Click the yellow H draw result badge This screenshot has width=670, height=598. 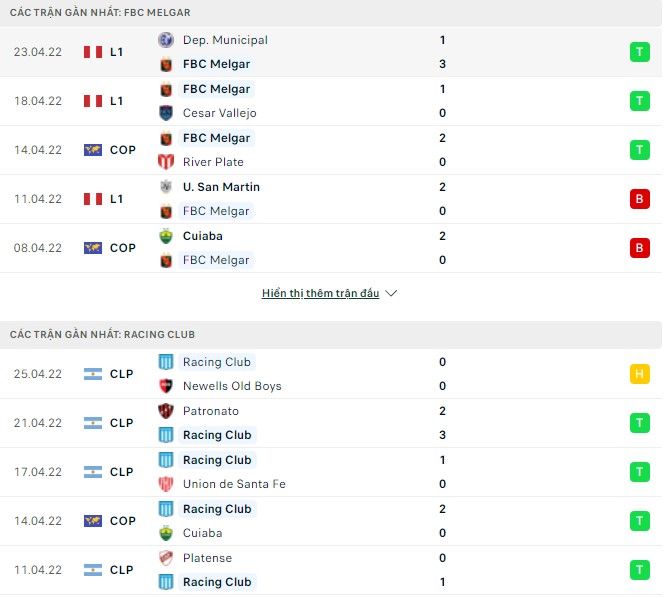tap(639, 374)
